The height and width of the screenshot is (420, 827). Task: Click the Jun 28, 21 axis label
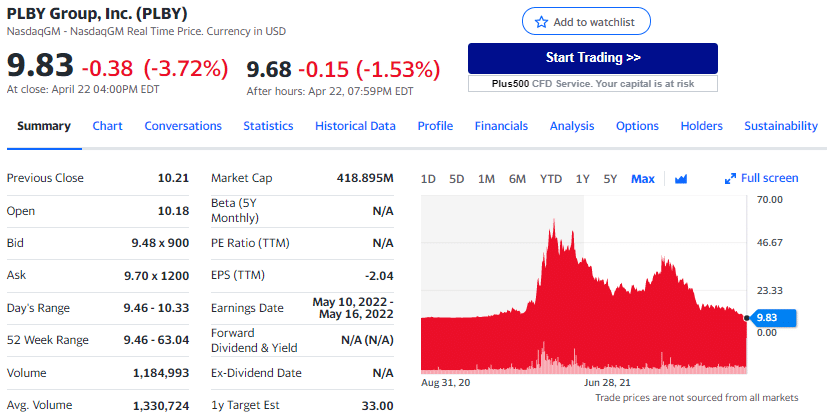(x=607, y=383)
